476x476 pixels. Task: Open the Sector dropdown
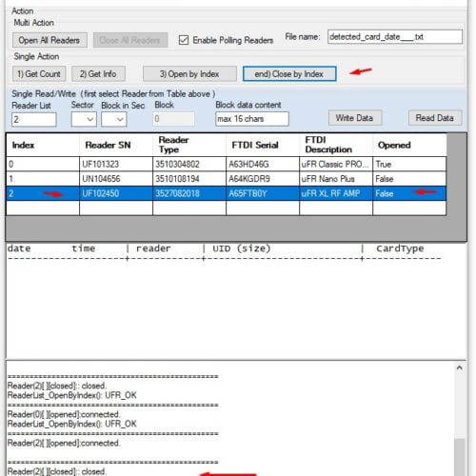[84, 119]
